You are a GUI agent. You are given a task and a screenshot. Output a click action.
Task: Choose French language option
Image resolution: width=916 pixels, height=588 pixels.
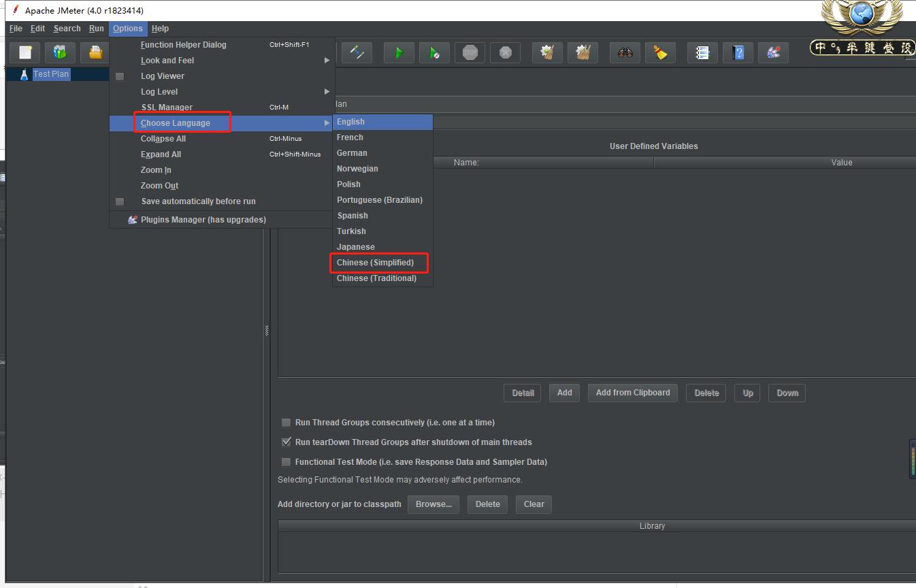coord(382,137)
